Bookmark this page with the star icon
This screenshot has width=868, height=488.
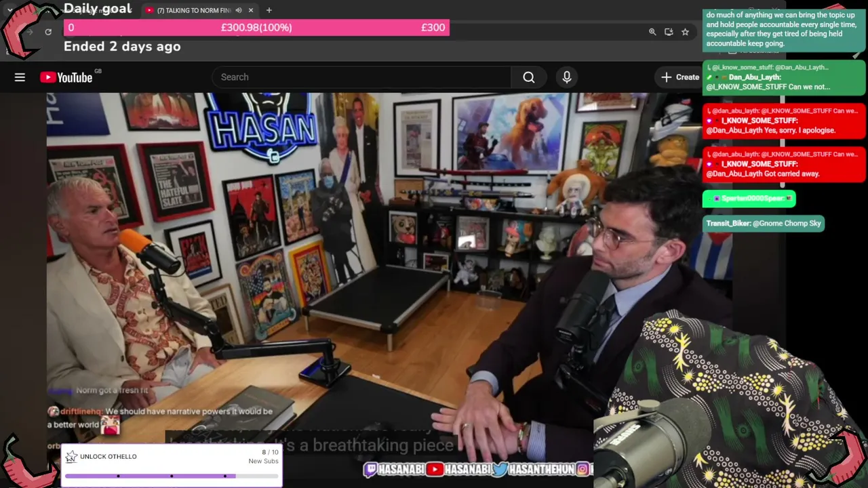point(685,32)
